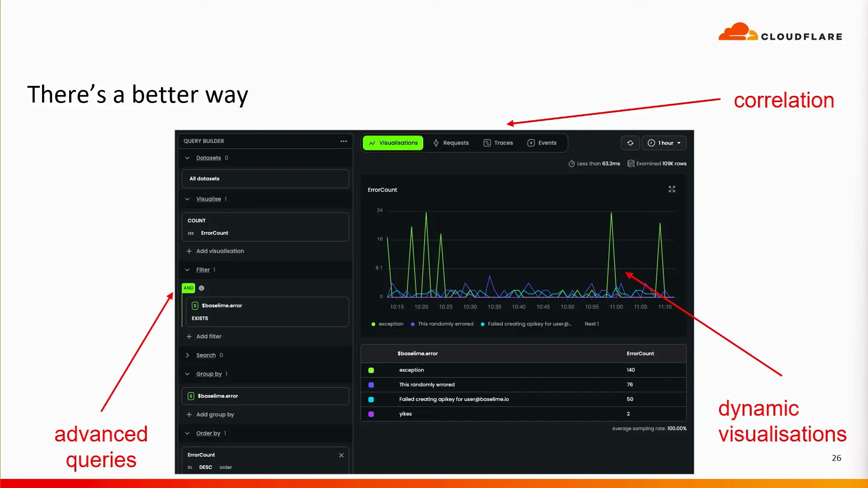Expand the Search section
This screenshot has height=488, width=868.
pyautogui.click(x=187, y=356)
